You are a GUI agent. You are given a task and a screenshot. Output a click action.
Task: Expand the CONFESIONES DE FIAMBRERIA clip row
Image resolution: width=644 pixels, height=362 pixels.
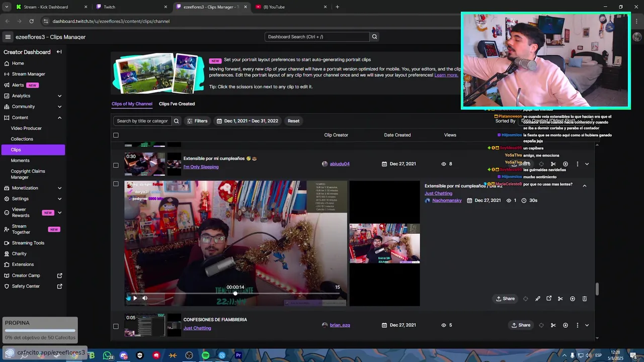pos(587,325)
